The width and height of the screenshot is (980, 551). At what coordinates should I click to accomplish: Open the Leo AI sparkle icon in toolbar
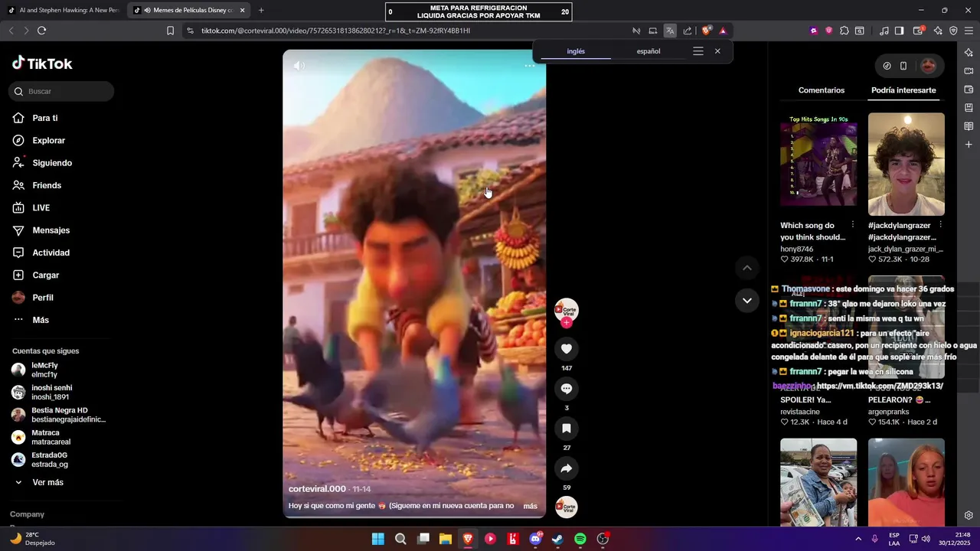pos(938,31)
